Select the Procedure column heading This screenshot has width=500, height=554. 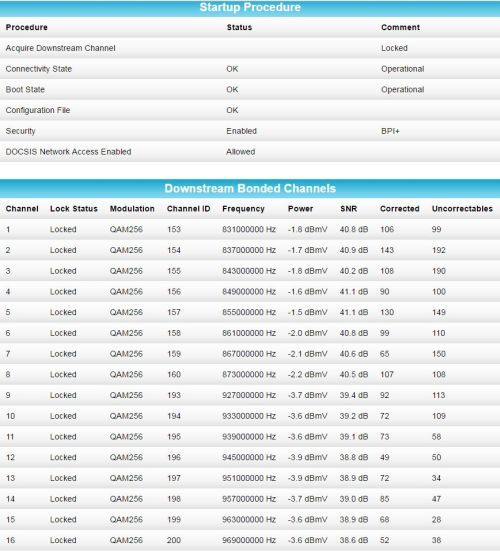point(27,27)
